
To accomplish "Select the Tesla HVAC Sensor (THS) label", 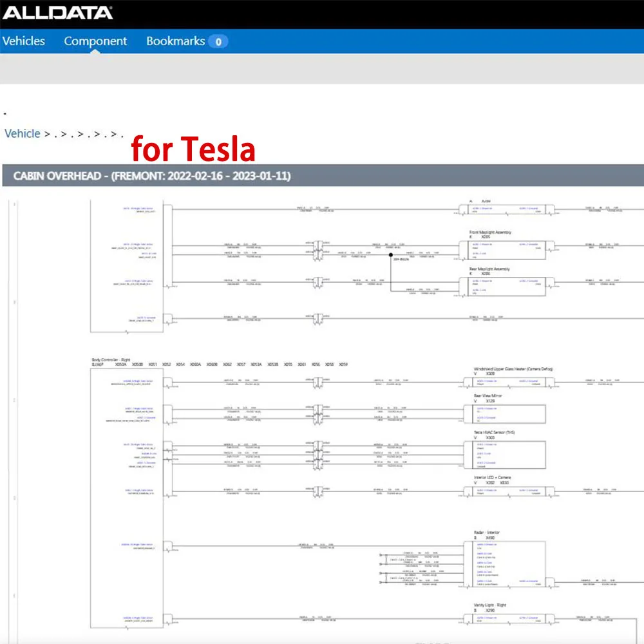I will coord(495,433).
